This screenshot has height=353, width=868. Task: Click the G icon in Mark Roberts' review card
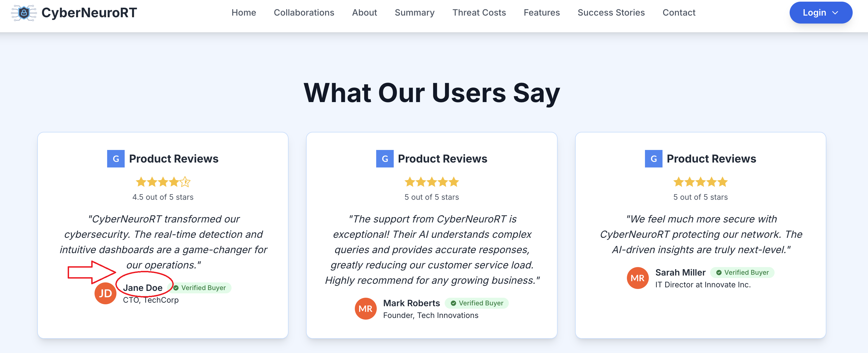pos(384,159)
